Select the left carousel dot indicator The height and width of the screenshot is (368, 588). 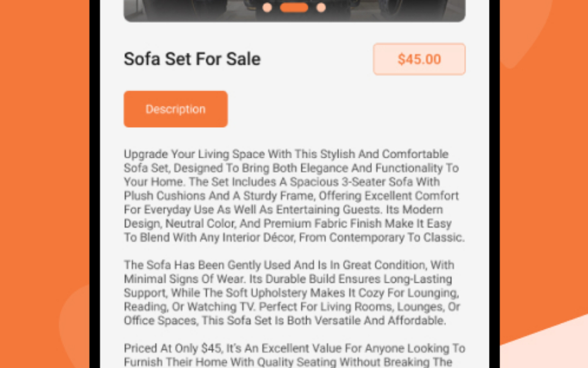tap(267, 7)
